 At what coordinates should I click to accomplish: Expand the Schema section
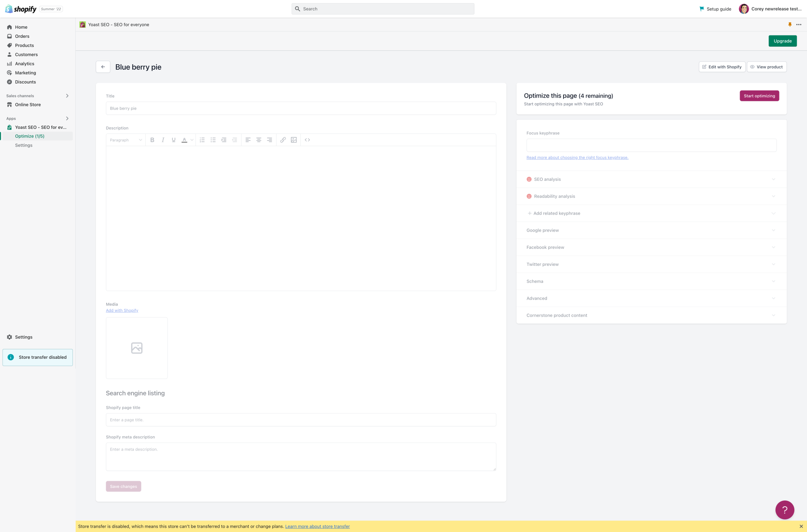pyautogui.click(x=651, y=281)
